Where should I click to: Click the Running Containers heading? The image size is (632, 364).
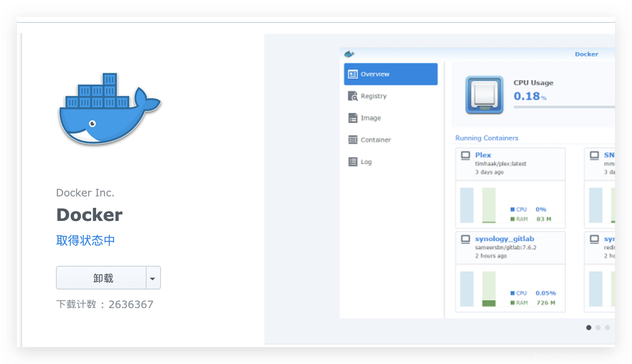pos(487,138)
